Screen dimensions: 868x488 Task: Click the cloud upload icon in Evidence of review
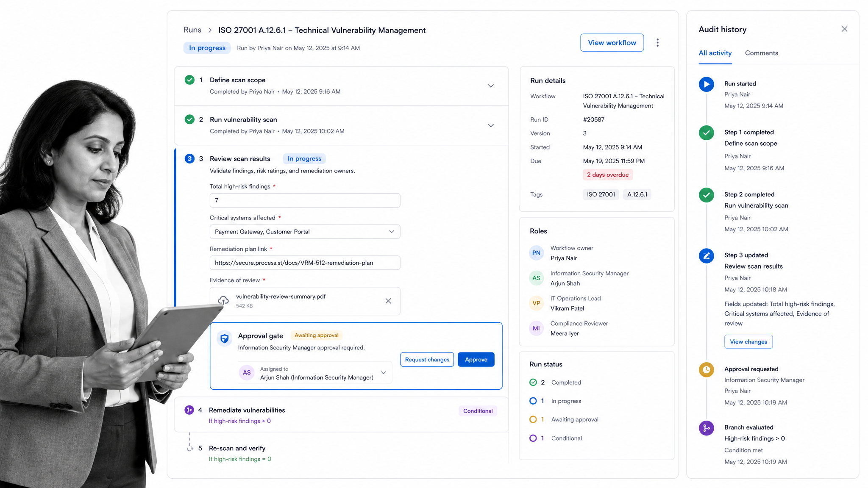223,300
